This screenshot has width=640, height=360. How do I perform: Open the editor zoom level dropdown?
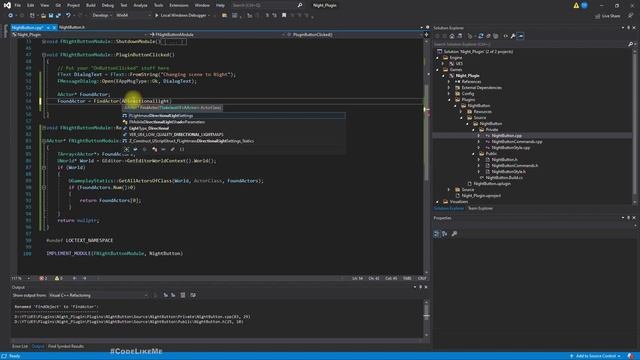pos(21,278)
